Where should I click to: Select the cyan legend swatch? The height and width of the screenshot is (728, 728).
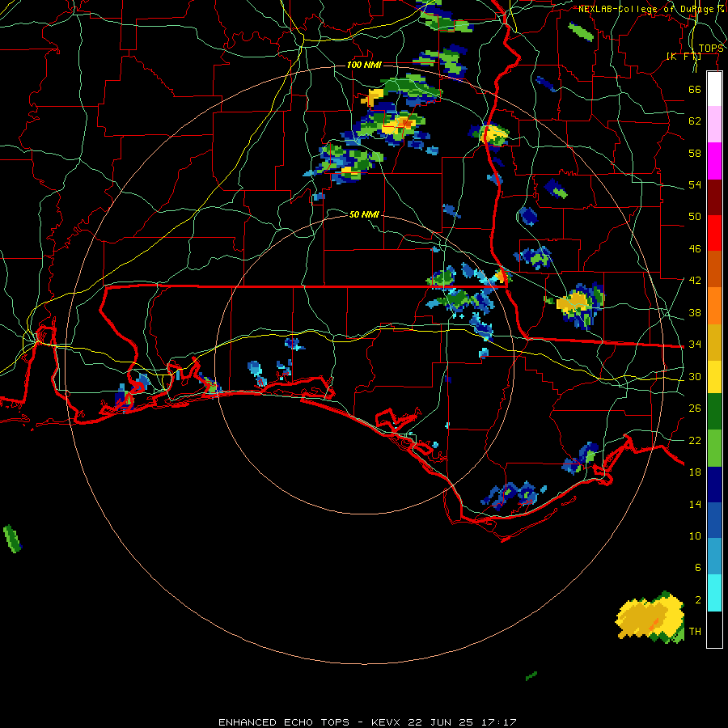pos(714,593)
